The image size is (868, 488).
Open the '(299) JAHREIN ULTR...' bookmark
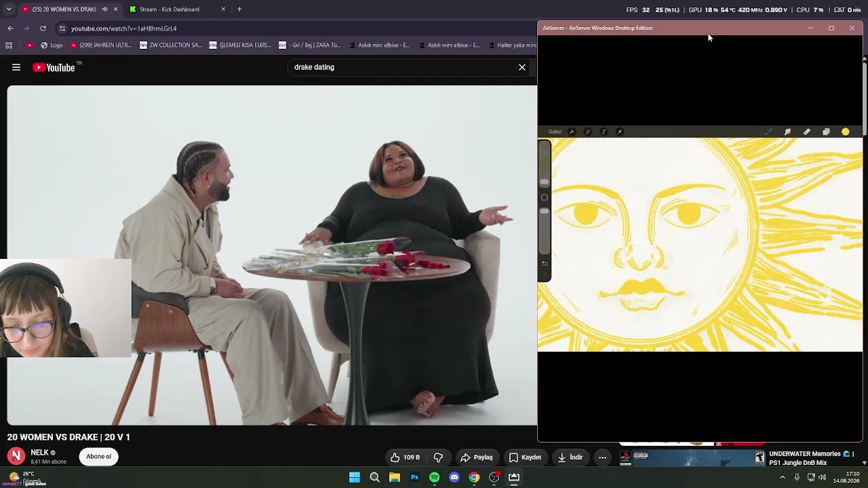(101, 45)
